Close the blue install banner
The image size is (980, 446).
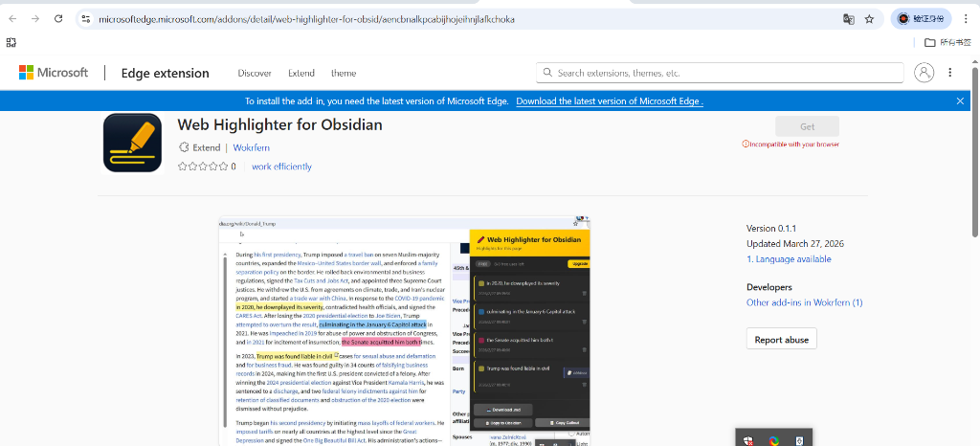tap(960, 100)
